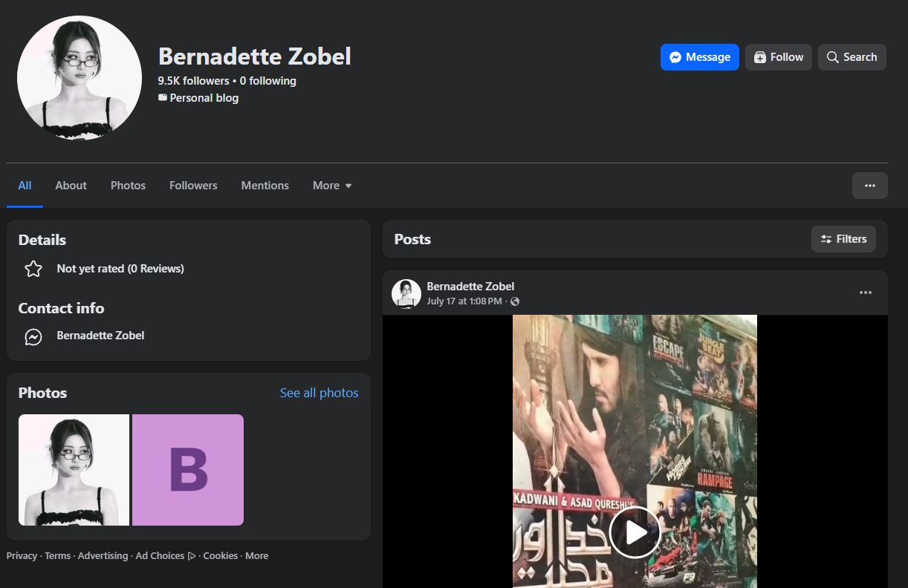The height and width of the screenshot is (588, 908).
Task: Click See all photos link
Action: click(x=319, y=393)
